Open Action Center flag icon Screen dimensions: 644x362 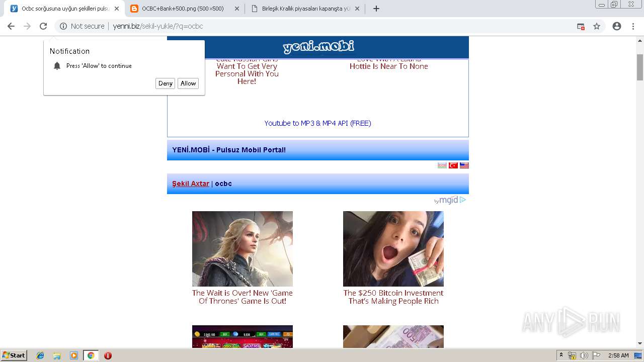pyautogui.click(x=596, y=355)
